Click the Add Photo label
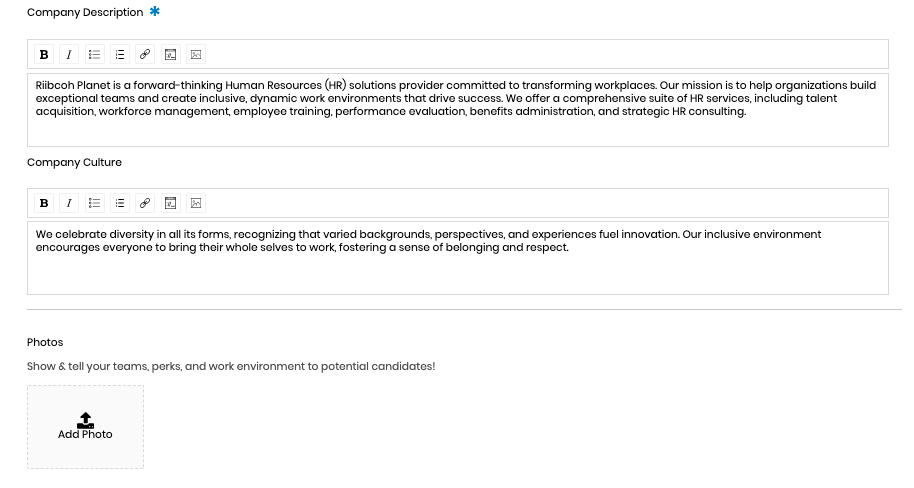The image size is (914, 488). coord(85,434)
